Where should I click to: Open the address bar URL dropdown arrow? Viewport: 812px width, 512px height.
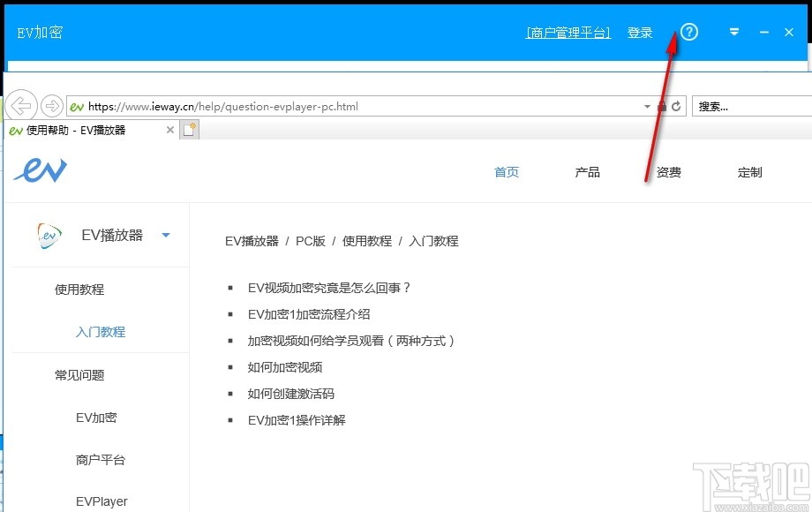coord(648,107)
